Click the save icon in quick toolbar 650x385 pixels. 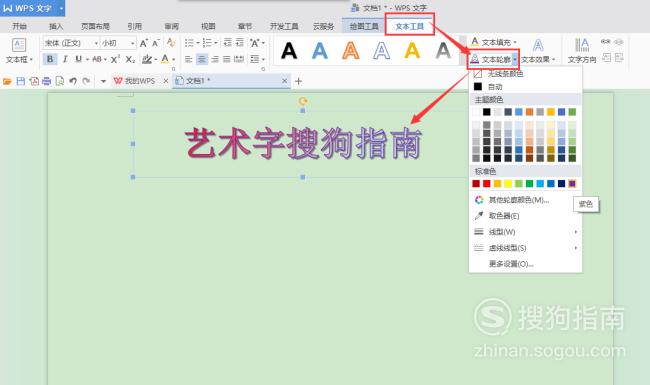coord(20,81)
